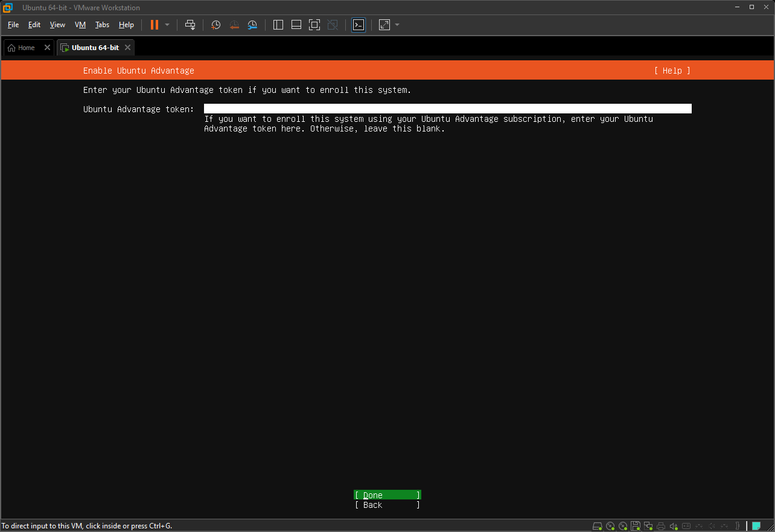The width and height of the screenshot is (775, 532).
Task: Toggle the thumbnail bar icon
Action: pos(296,25)
